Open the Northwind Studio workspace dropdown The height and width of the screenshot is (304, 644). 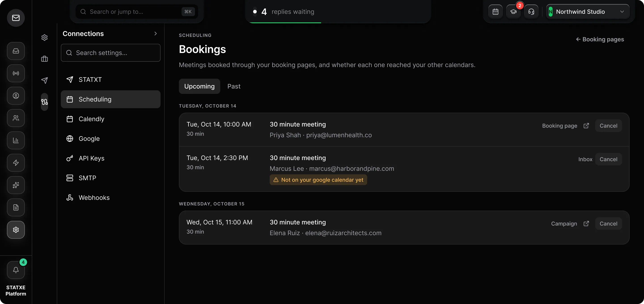[x=587, y=12]
